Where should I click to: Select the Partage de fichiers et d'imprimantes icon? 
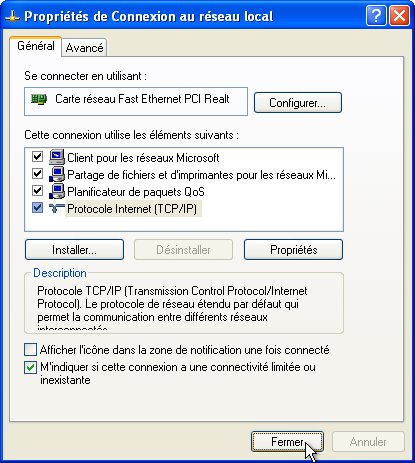57,174
